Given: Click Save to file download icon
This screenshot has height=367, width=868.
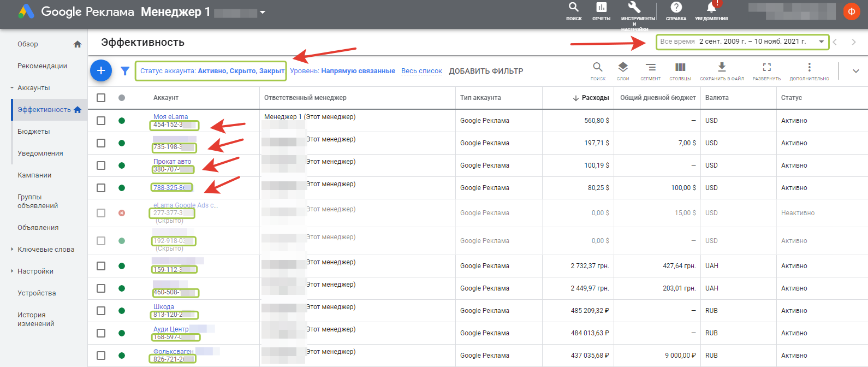Looking at the screenshot, I should point(722,67).
